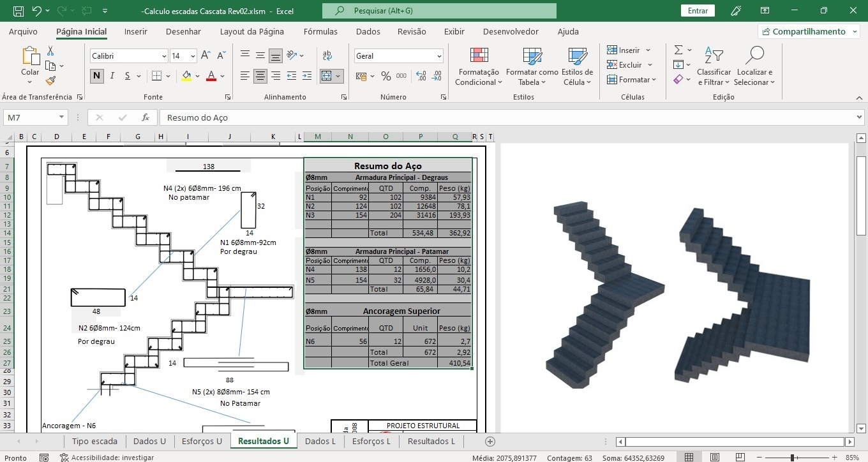Image resolution: width=868 pixels, height=462 pixels.
Task: Decrease decimal places
Action: [x=437, y=76]
